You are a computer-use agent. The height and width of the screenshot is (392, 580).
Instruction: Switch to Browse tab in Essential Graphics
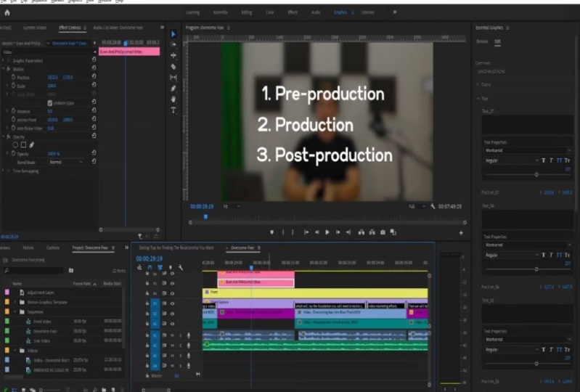[x=482, y=41]
